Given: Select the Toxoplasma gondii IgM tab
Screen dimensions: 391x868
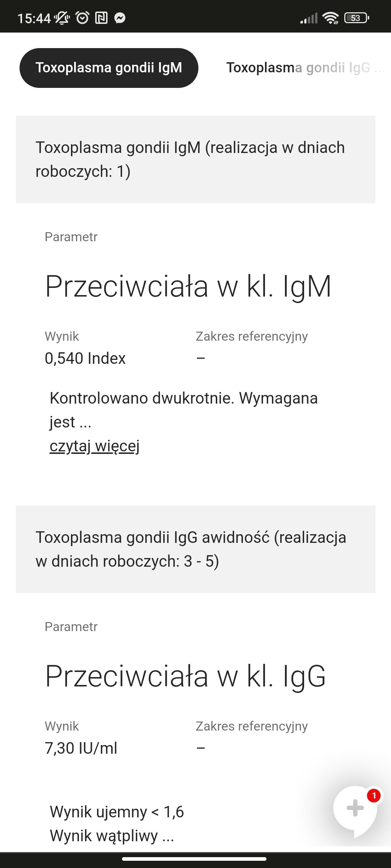Looking at the screenshot, I should point(109,68).
